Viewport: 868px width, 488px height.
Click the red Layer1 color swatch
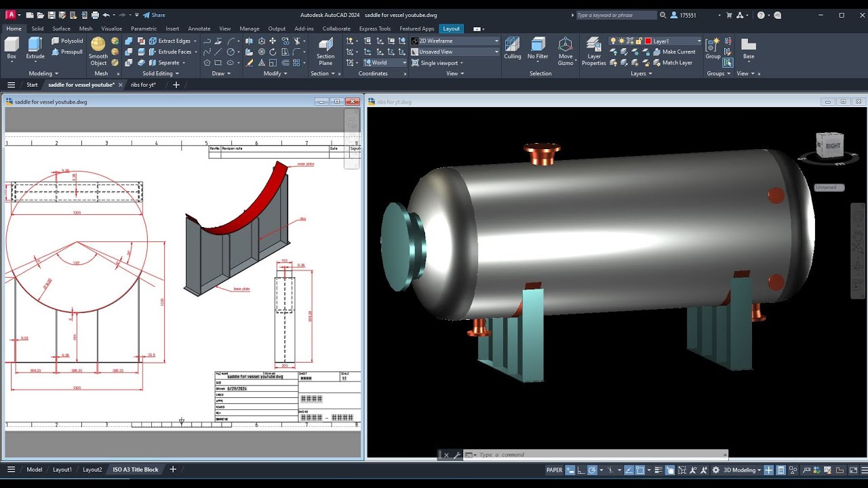click(648, 41)
